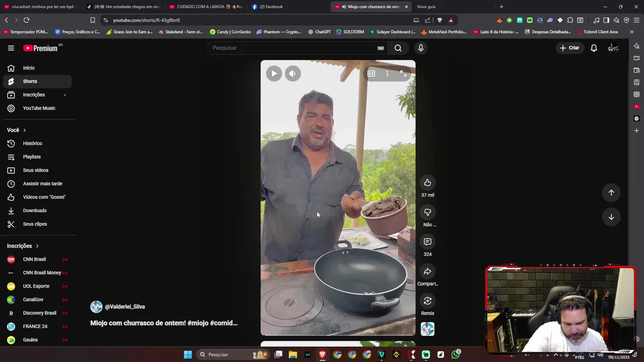Open Seus clipes
Image resolution: width=644 pixels, height=362 pixels.
[37, 224]
